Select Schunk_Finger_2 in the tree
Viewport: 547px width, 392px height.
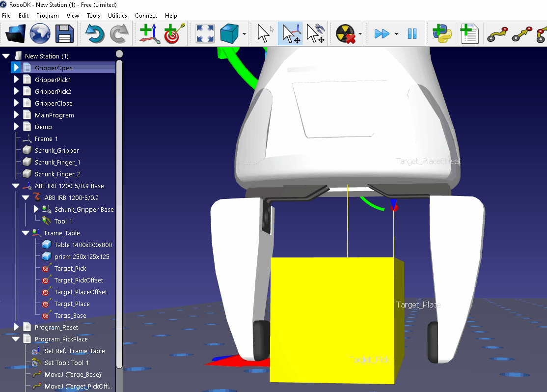point(57,174)
